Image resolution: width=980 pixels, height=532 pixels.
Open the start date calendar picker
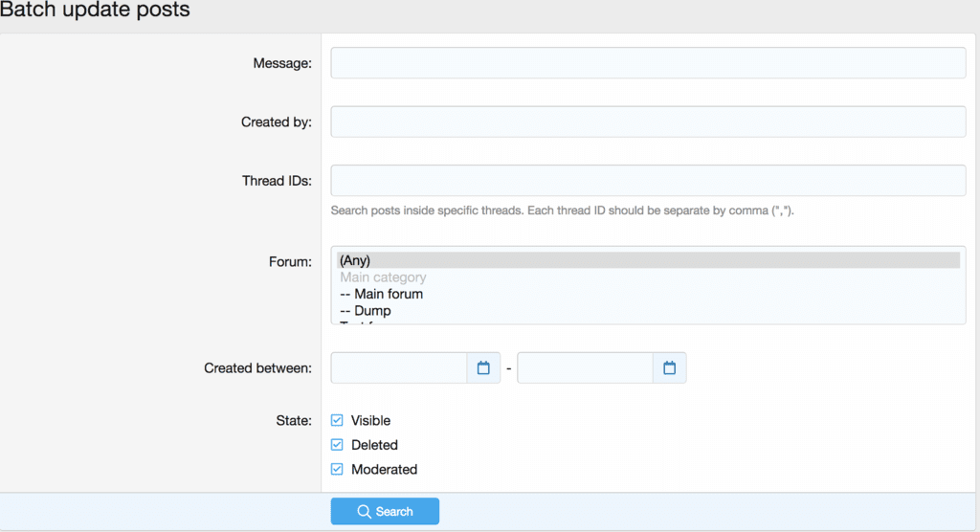tap(483, 368)
